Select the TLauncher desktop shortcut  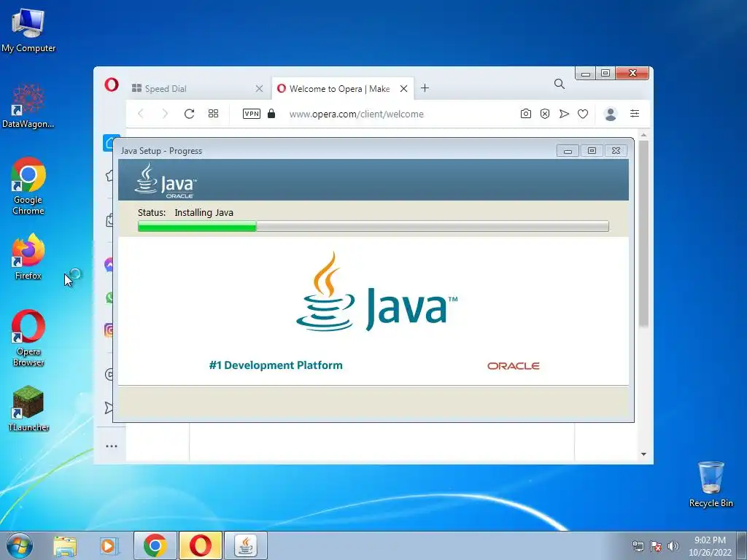(28, 408)
